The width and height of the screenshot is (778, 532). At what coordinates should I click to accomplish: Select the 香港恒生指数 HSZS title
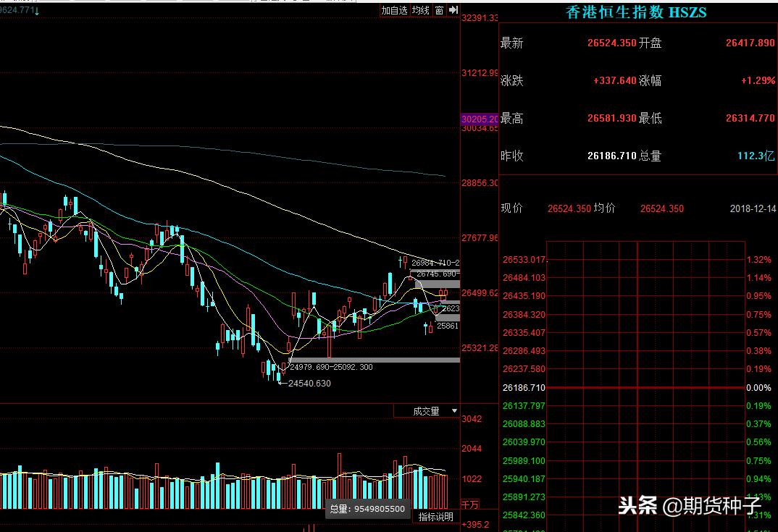tap(636, 12)
